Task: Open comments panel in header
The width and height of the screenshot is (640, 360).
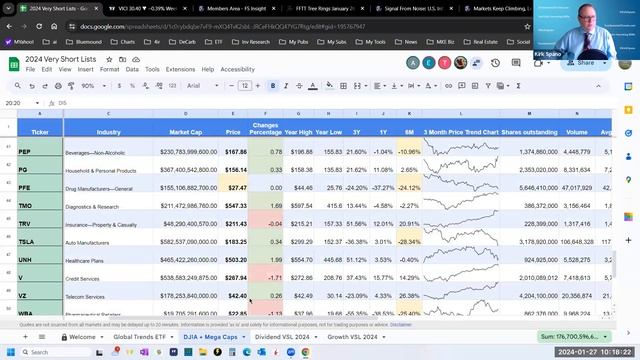Action: 516,63
